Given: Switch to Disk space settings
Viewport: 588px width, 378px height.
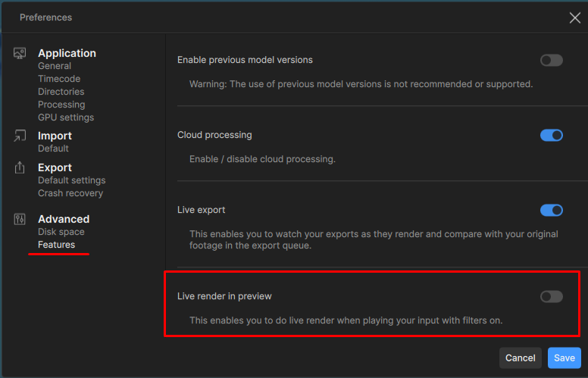Looking at the screenshot, I should [61, 233].
